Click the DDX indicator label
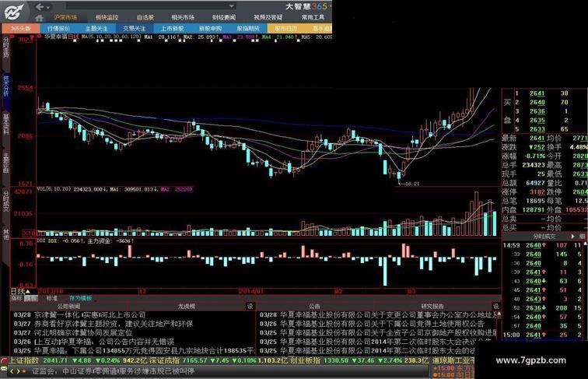This screenshot has width=588, height=379. tap(41, 241)
